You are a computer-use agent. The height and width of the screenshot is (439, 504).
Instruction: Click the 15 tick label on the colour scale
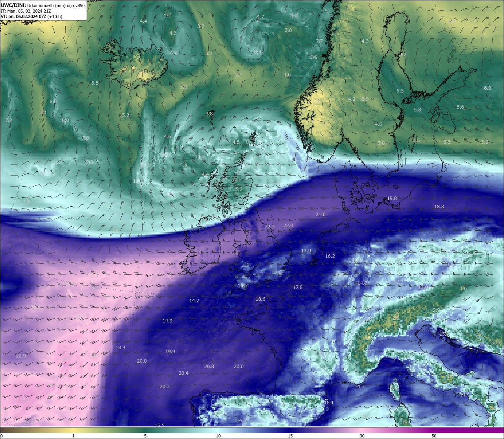[x=290, y=436]
